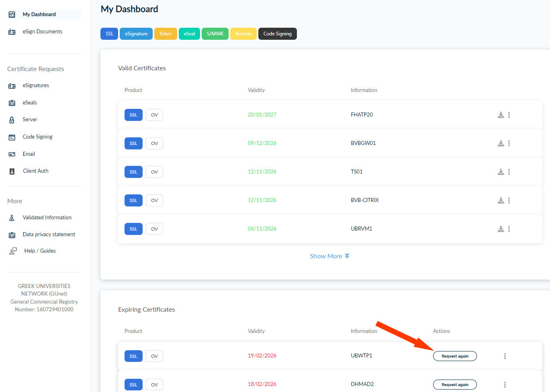Switch to the Code Signing filter tab

tap(277, 34)
